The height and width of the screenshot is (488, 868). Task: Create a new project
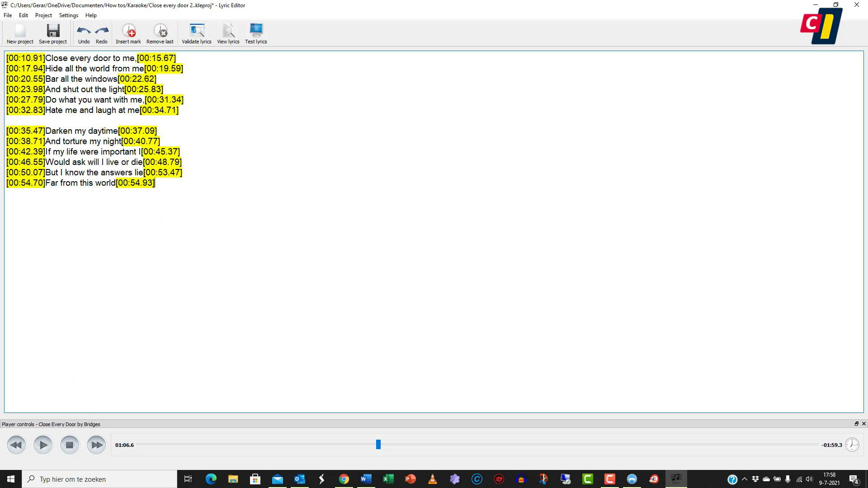(19, 33)
